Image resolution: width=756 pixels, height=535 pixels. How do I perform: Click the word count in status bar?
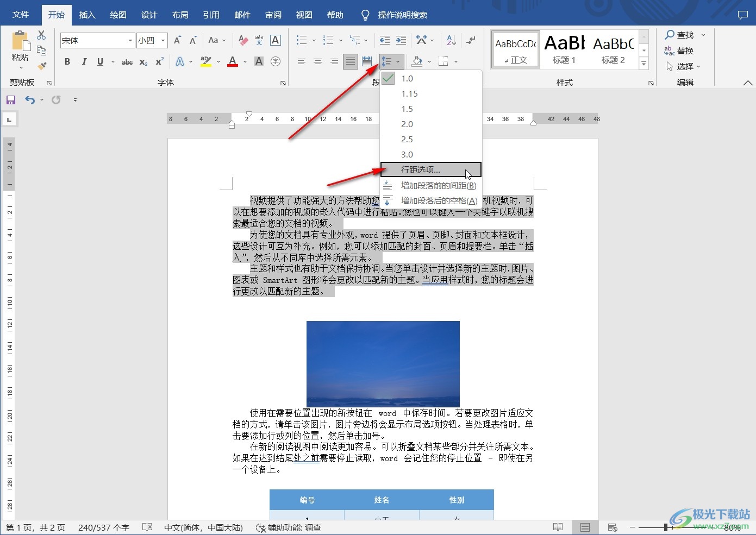click(103, 527)
